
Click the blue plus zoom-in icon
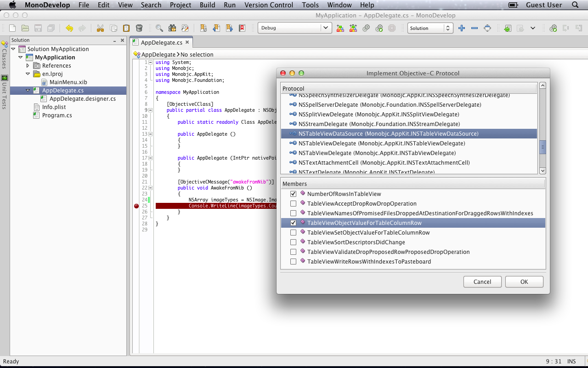click(462, 28)
